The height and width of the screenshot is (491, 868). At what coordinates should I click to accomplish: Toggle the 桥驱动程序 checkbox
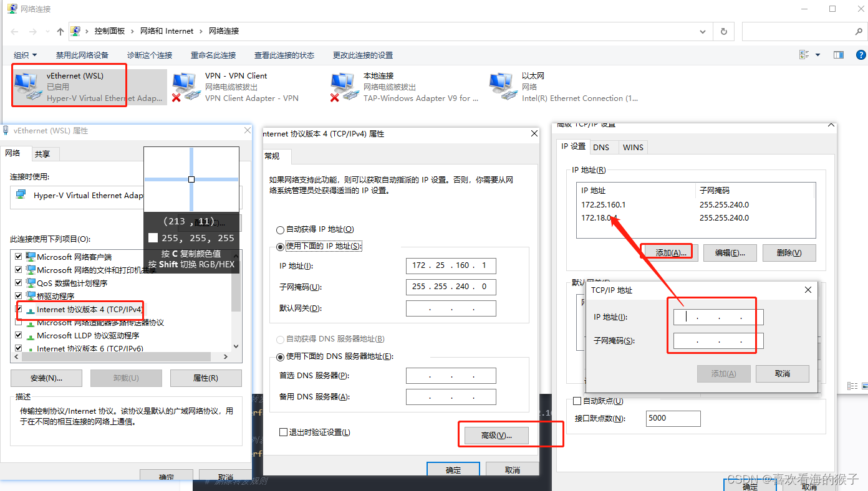(x=18, y=296)
